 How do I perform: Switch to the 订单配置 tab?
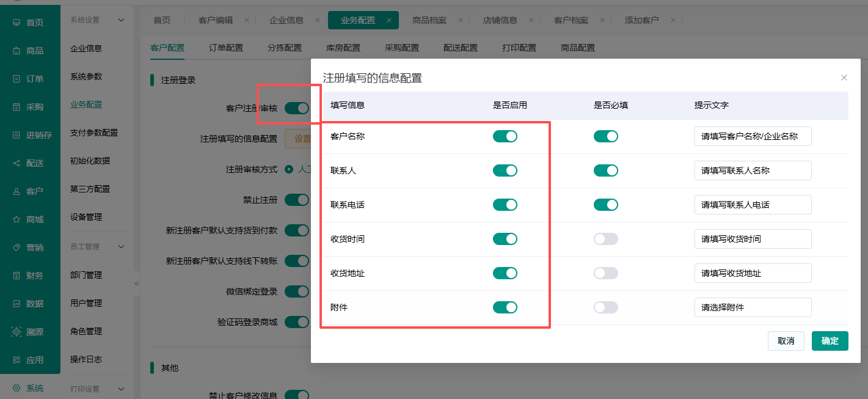click(226, 48)
